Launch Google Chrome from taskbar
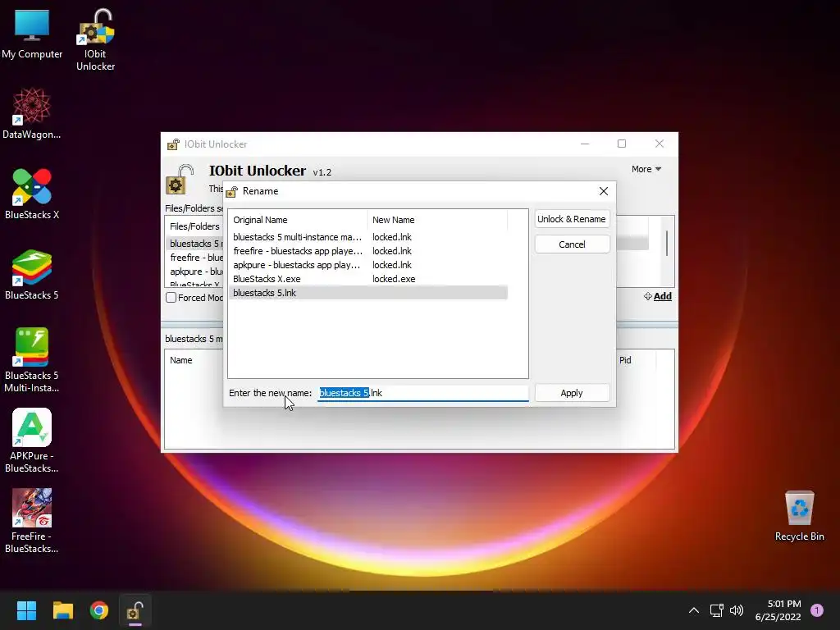This screenshot has width=840, height=630. pyautogui.click(x=99, y=610)
